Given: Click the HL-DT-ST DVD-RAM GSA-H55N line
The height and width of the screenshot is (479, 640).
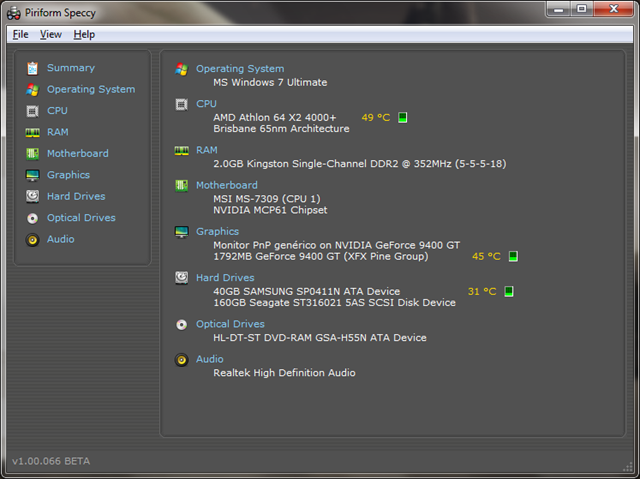Looking at the screenshot, I should click(320, 338).
